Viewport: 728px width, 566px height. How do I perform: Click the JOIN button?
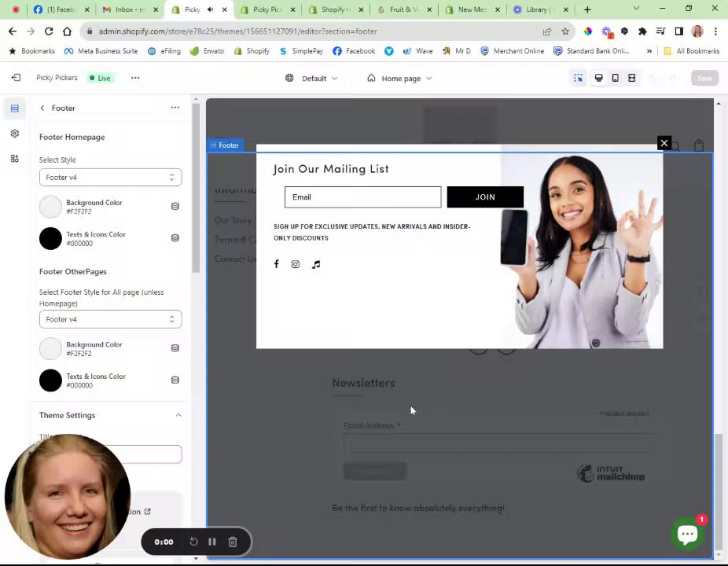point(485,197)
